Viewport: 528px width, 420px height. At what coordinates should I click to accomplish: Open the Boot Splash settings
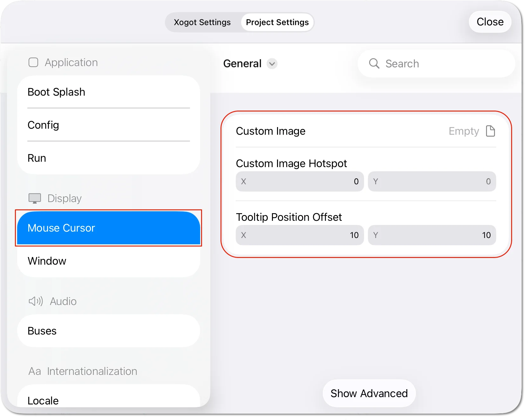click(x=109, y=92)
